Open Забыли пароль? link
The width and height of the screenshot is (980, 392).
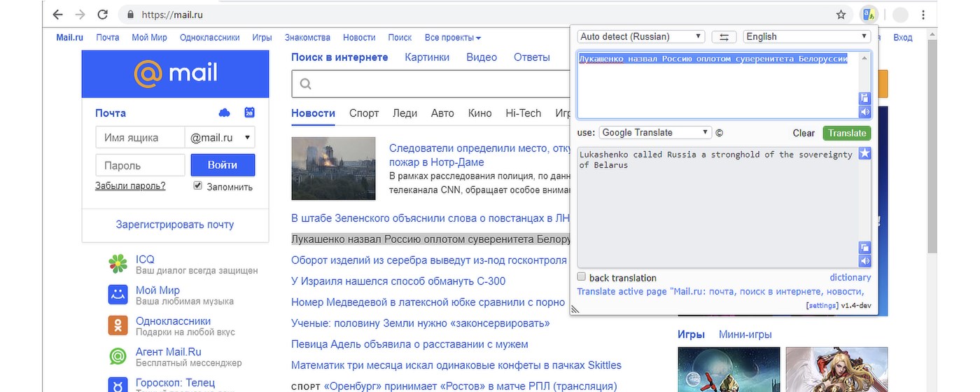(130, 185)
